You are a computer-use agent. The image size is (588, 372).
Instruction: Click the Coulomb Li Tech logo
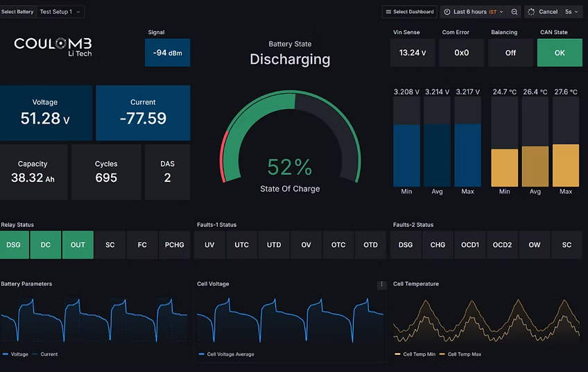[x=53, y=46]
